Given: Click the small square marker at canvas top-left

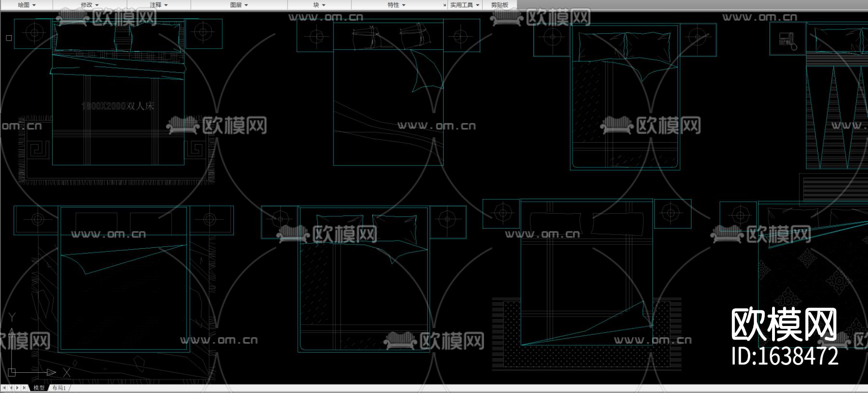Looking at the screenshot, I should 9,38.
